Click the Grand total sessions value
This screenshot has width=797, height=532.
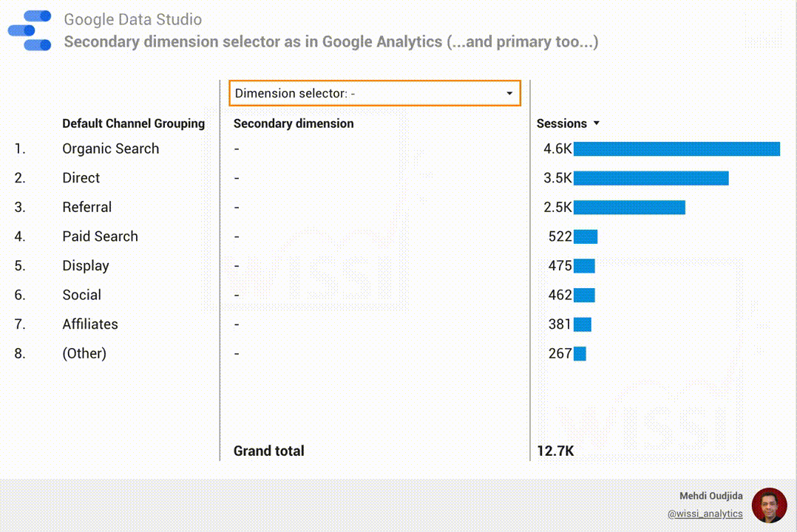[555, 451]
